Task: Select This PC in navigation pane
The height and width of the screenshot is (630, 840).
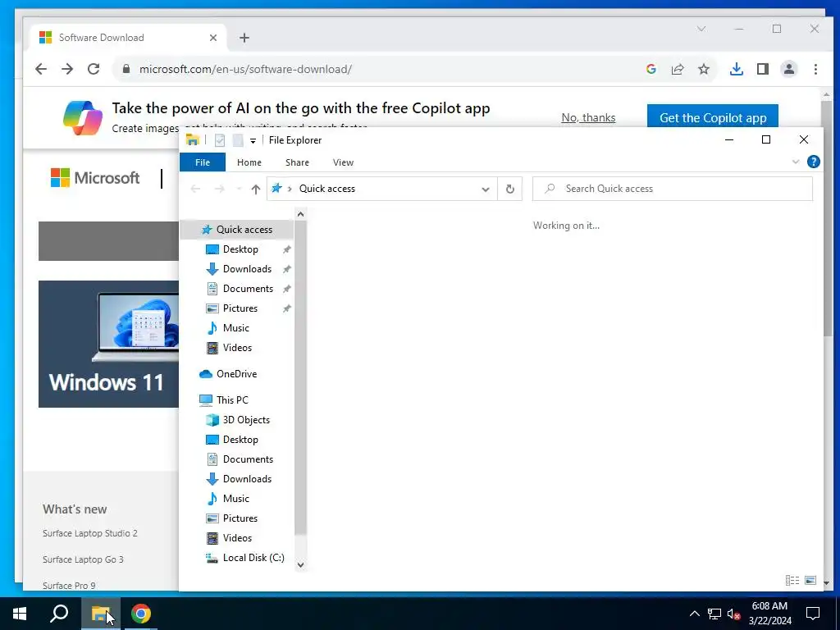Action: pyautogui.click(x=232, y=400)
